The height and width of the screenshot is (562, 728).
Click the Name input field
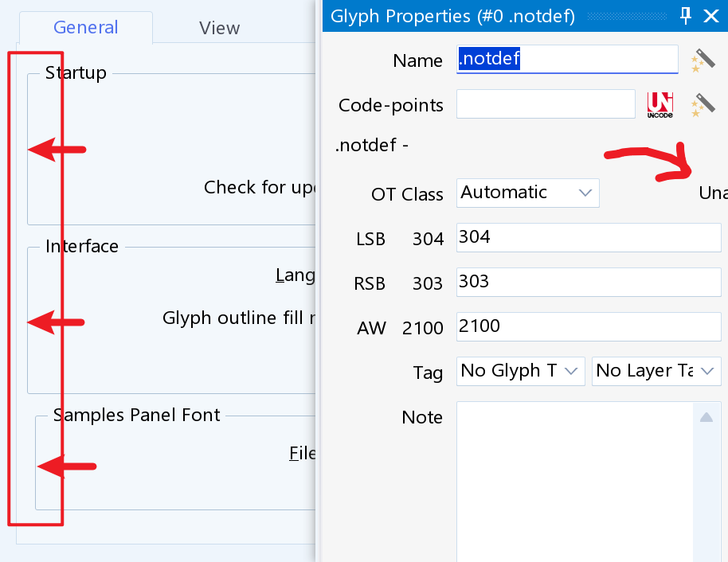click(x=567, y=59)
